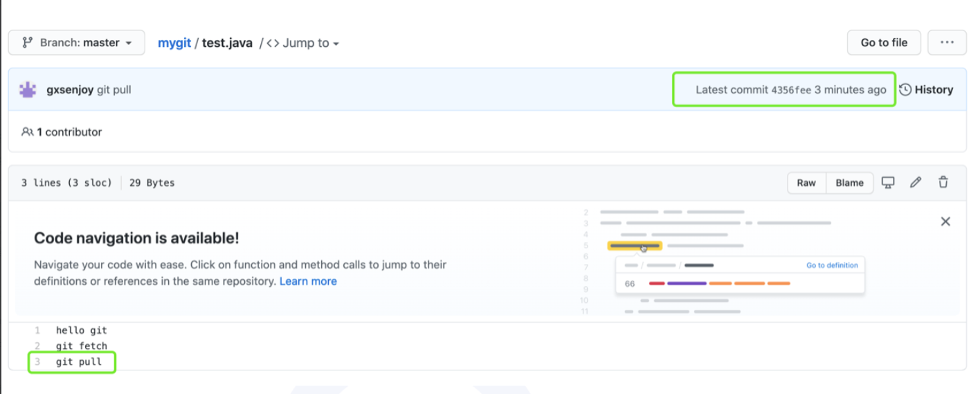Dismiss the Code navigation banner
This screenshot has width=980, height=394.
[x=945, y=222]
